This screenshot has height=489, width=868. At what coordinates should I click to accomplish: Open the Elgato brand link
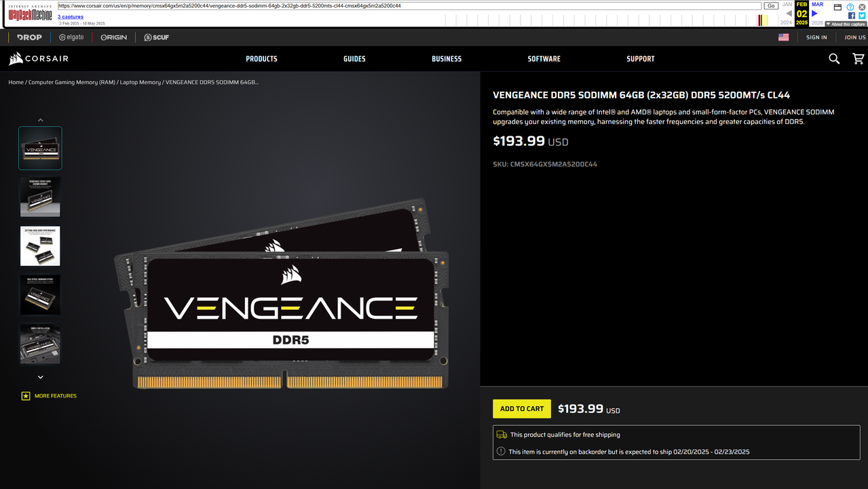(x=71, y=37)
